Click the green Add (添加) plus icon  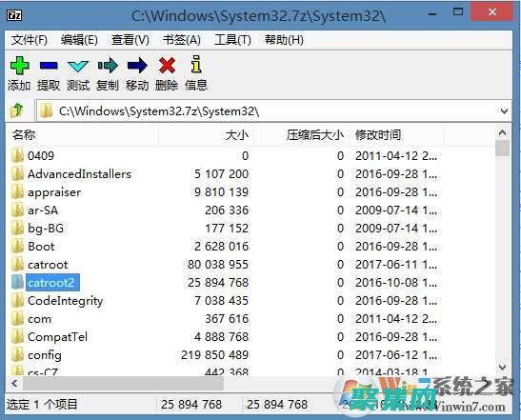[19, 65]
